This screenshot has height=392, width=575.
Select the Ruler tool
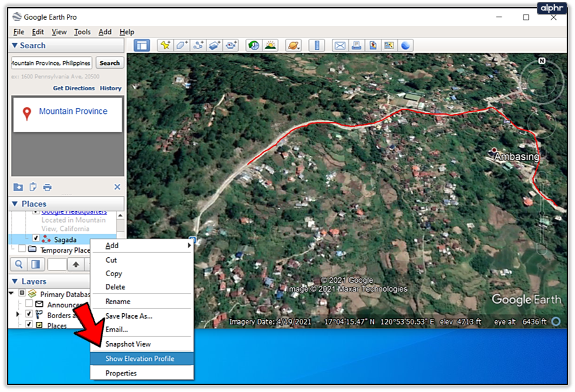[x=316, y=45]
